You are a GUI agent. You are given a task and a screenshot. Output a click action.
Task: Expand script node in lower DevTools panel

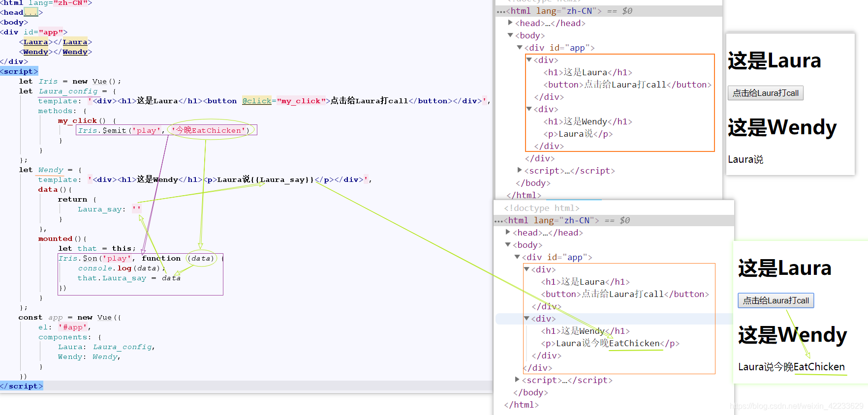pos(517,380)
